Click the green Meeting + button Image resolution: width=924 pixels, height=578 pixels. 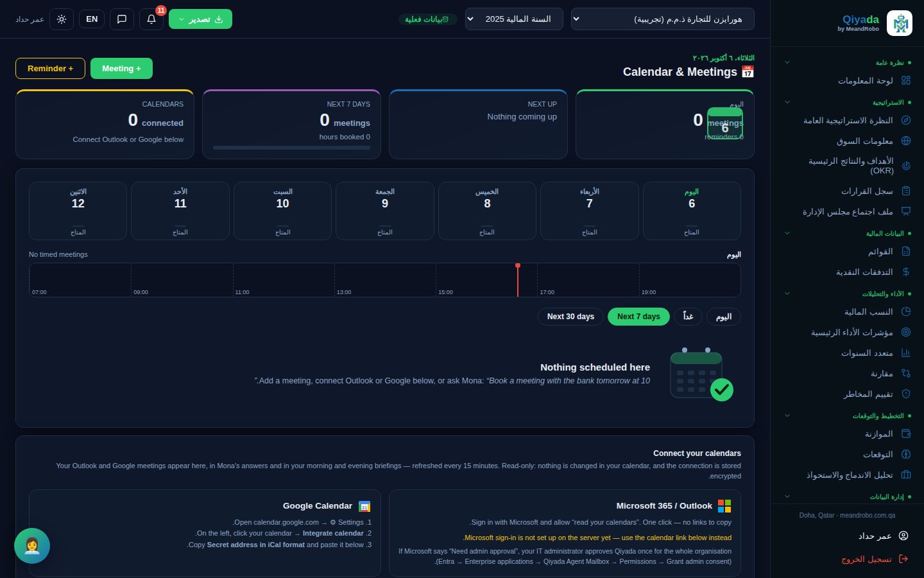(121, 69)
